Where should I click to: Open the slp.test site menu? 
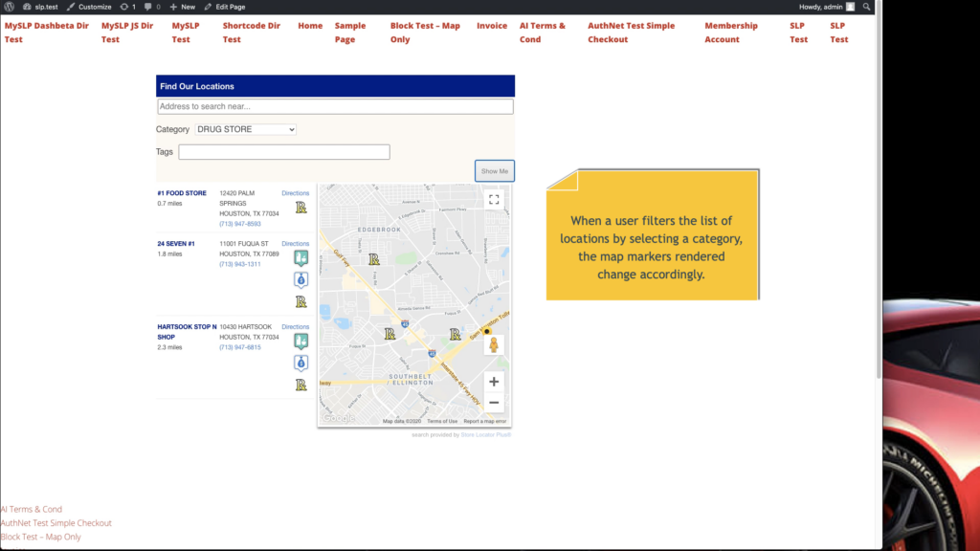click(x=40, y=7)
